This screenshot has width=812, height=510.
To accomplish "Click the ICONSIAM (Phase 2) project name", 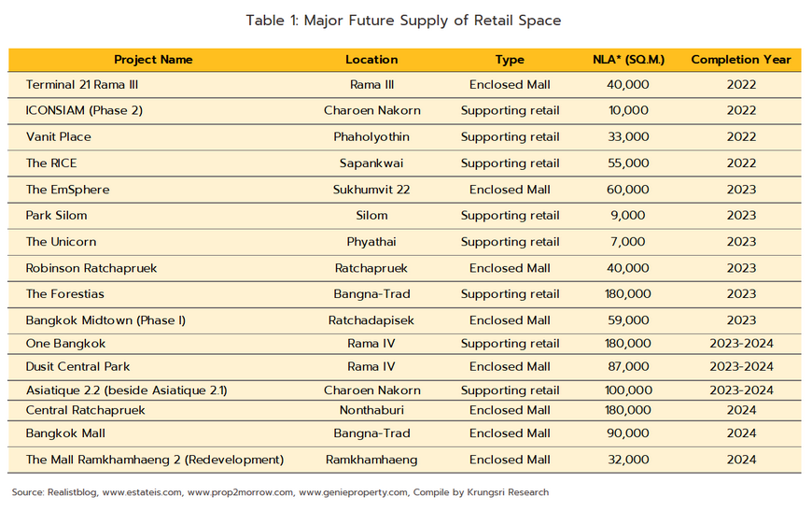I will pyautogui.click(x=84, y=110).
